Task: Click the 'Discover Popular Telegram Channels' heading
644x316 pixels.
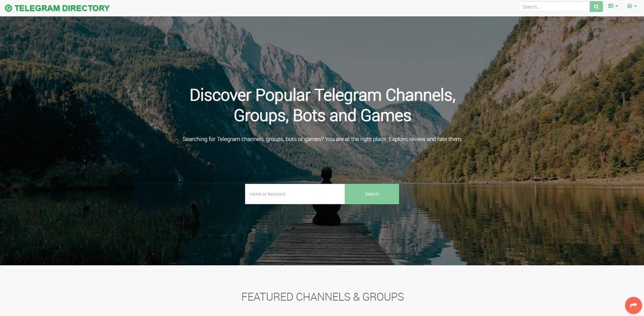Action: [x=322, y=95]
